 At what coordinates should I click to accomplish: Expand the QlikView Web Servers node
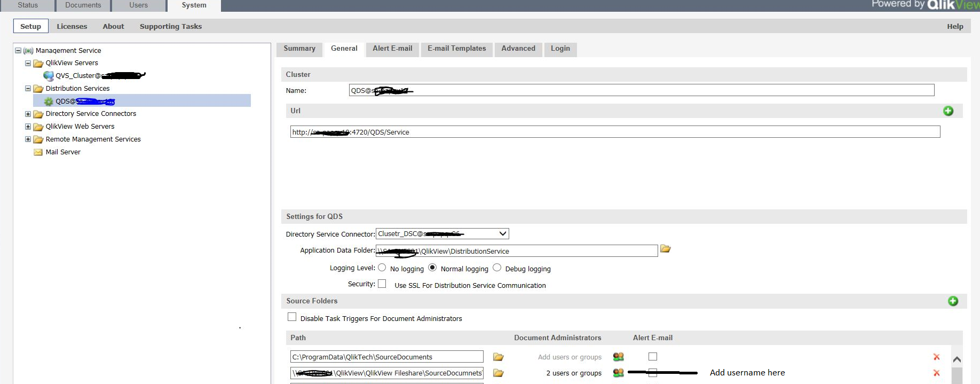point(28,127)
